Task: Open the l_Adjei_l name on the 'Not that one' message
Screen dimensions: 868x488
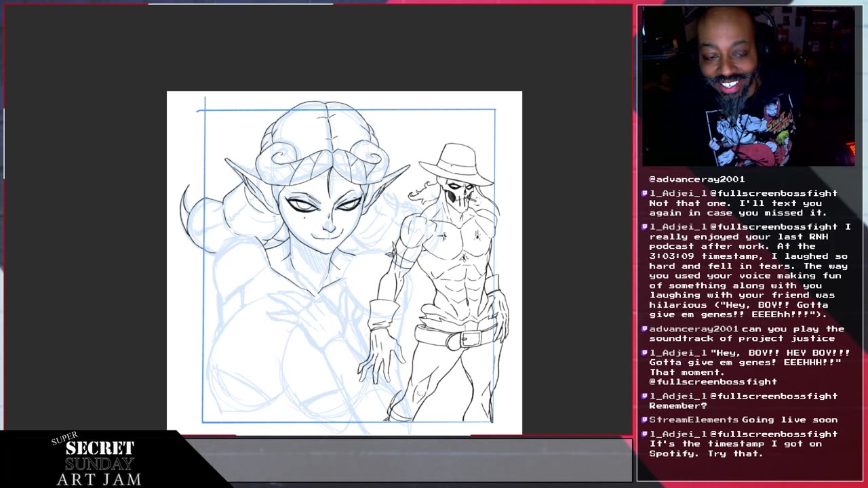Action: point(678,193)
